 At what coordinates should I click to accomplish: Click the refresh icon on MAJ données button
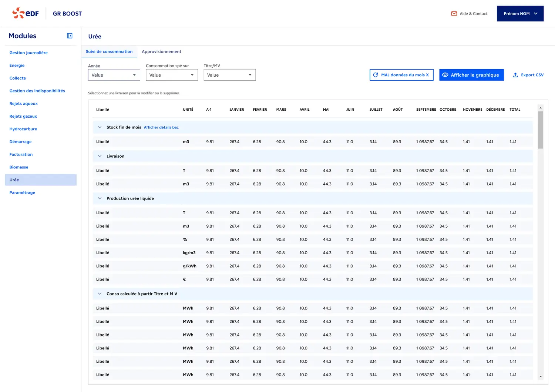(376, 75)
